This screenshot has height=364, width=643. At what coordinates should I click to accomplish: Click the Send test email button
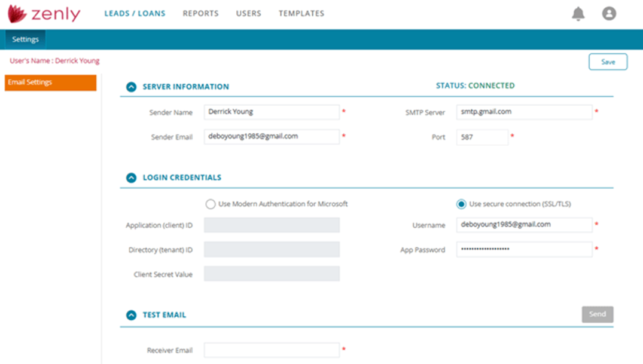[597, 314]
